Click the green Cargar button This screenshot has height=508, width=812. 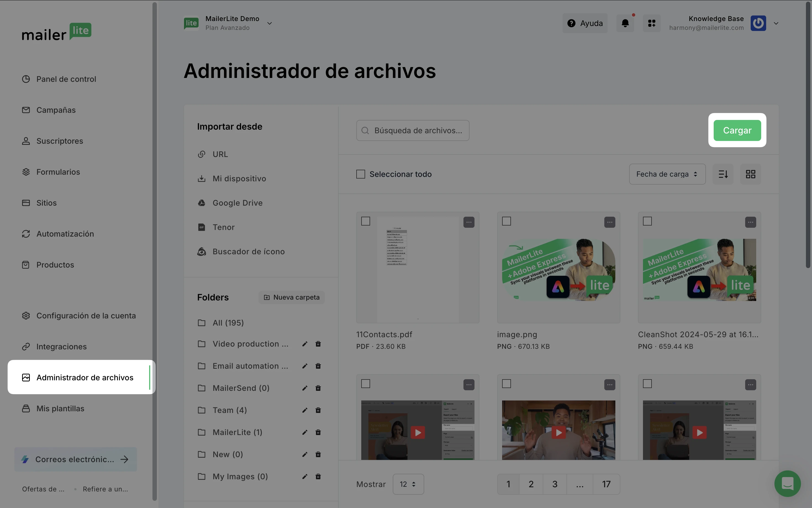(x=737, y=130)
